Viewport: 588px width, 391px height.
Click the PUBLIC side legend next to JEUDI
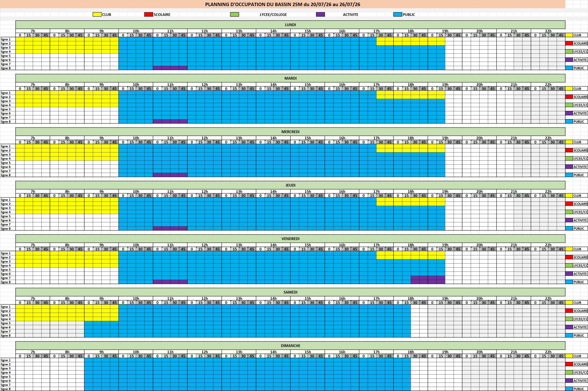[x=577, y=228]
